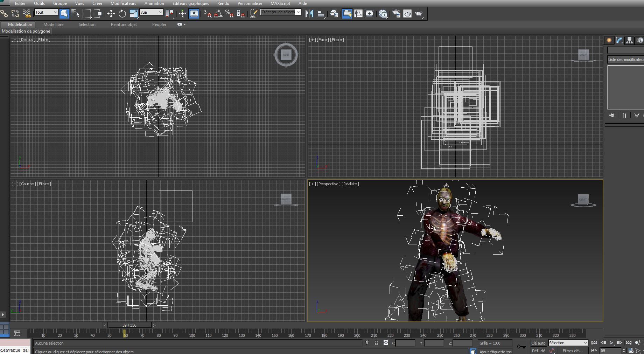This screenshot has height=354, width=644.
Task: Open the Hierarchy command panel tab
Action: (630, 40)
